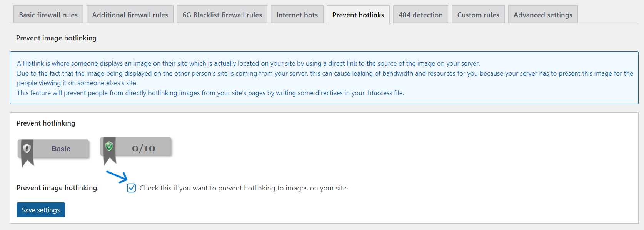Image resolution: width=644 pixels, height=230 pixels.
Task: Click the blue hotlink explanation info box
Action: 324,78
